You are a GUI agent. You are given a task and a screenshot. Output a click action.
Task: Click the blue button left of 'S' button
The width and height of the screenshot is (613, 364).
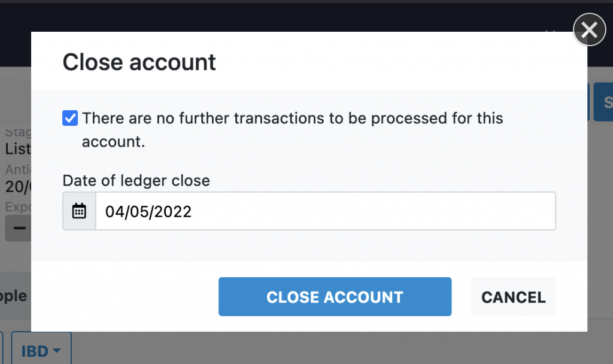coord(589,102)
